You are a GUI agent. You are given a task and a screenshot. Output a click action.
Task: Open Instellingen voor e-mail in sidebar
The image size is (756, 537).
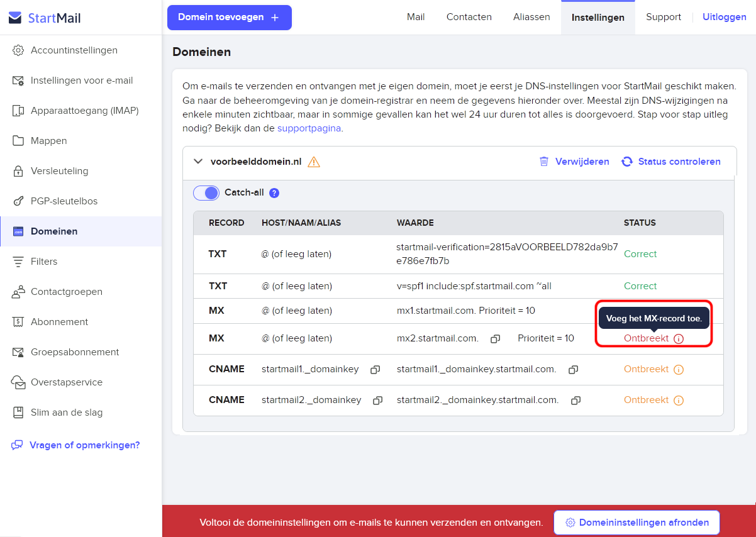coord(81,80)
